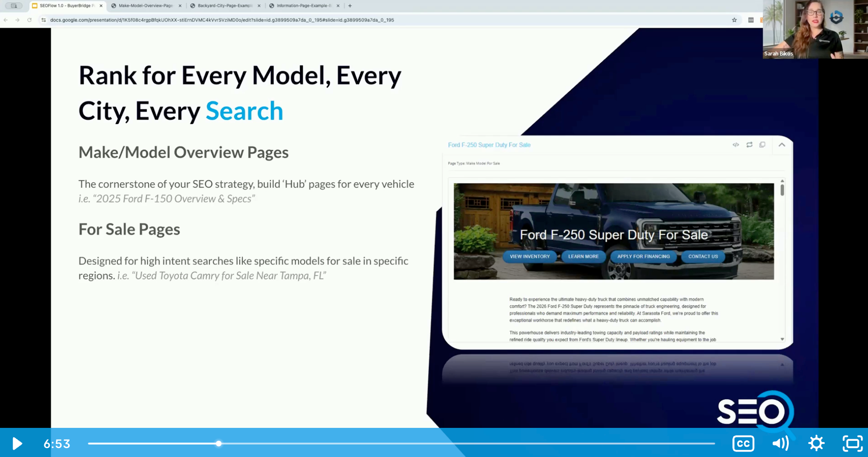Click 'Page Type: Make Model For Sale' label
The image size is (868, 457).
(x=474, y=163)
